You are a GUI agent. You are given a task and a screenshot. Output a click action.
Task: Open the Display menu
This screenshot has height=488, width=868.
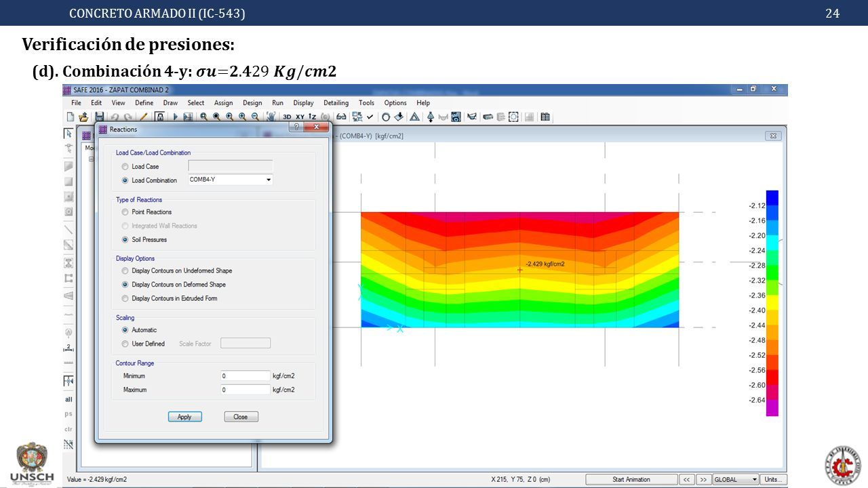coord(303,103)
